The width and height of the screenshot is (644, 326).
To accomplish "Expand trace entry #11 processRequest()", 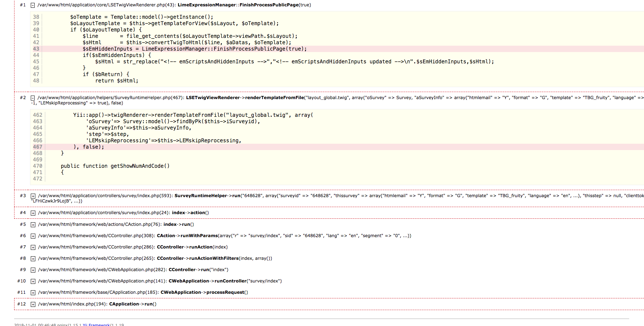I will (x=33, y=293).
